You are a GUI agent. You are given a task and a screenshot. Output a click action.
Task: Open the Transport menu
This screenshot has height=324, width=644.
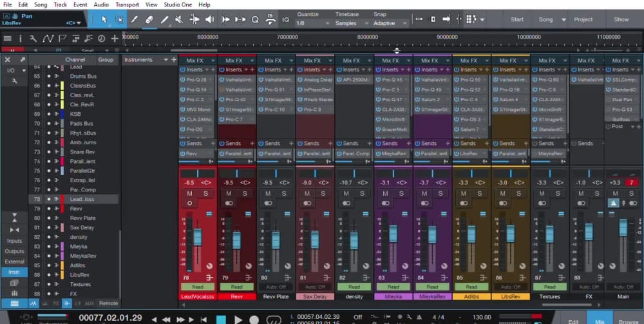[127, 5]
